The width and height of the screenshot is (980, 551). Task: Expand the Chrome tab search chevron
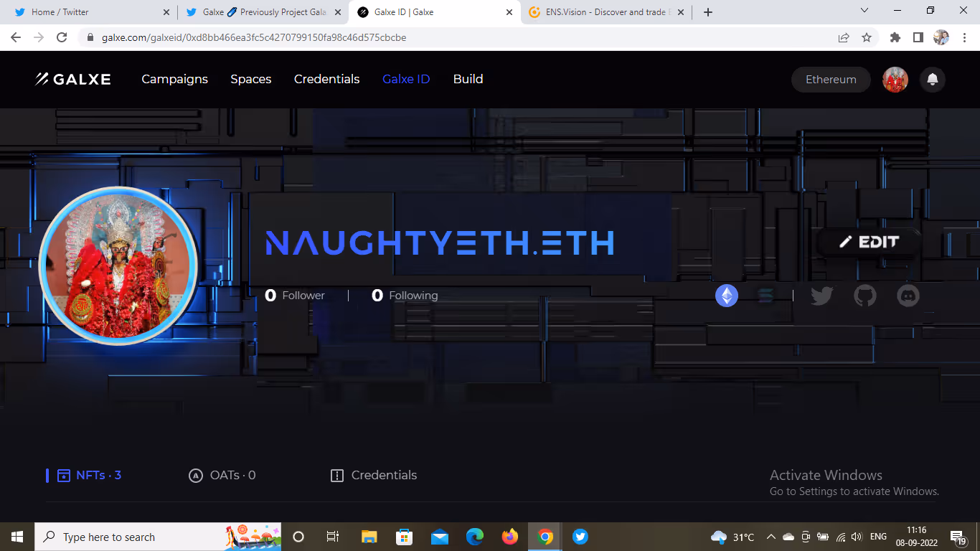pos(864,11)
